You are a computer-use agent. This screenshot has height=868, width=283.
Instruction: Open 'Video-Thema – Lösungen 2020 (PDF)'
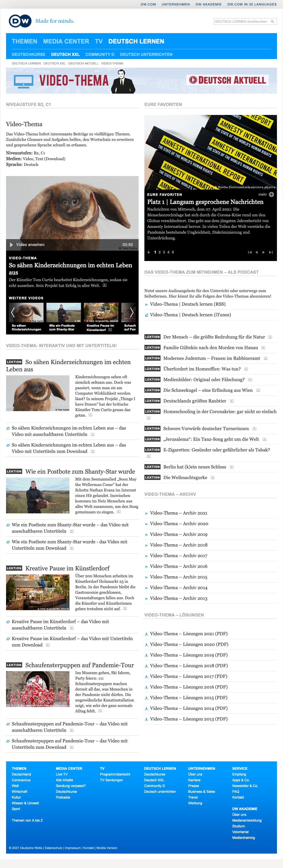coord(189,644)
